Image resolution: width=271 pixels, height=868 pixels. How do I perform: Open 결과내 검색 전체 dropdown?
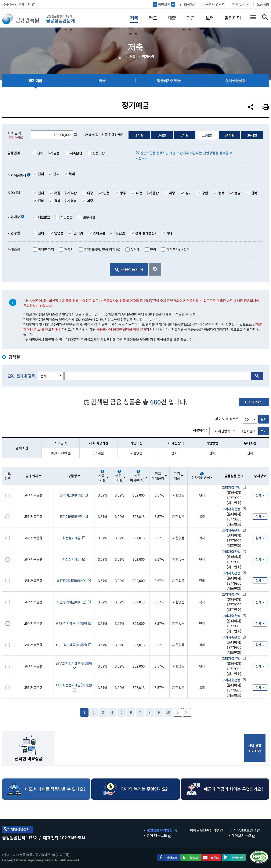point(51,376)
